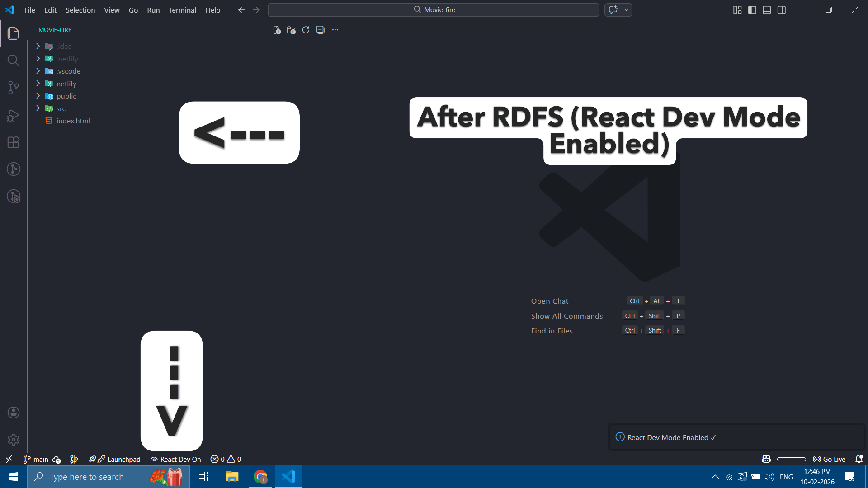
Task: Click Go Live in the status bar
Action: pos(829,459)
